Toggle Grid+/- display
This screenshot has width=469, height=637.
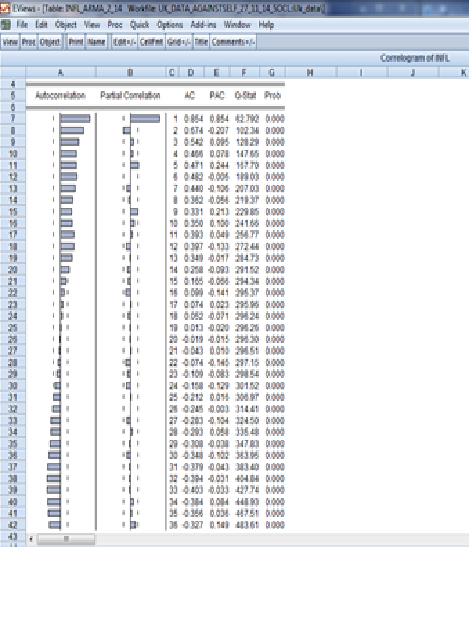coord(179,42)
